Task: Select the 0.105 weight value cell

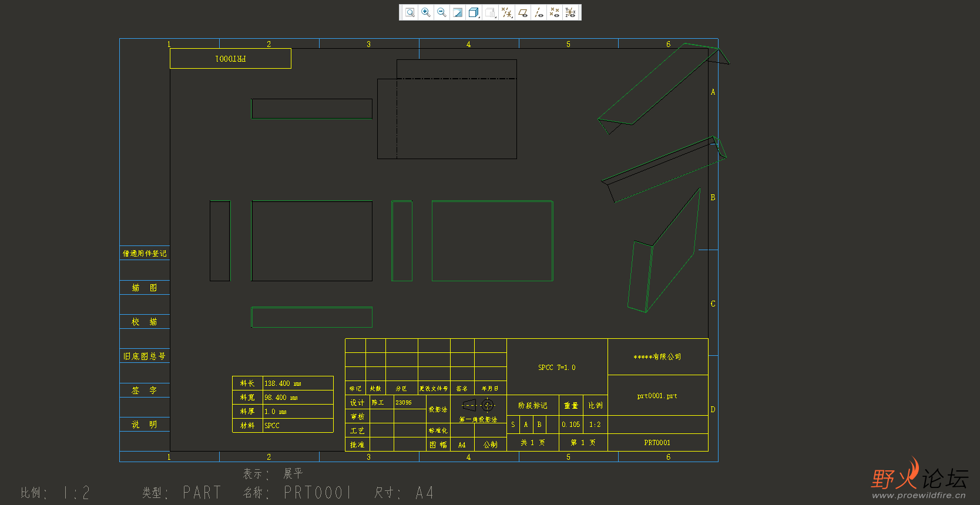Action: pyautogui.click(x=571, y=425)
